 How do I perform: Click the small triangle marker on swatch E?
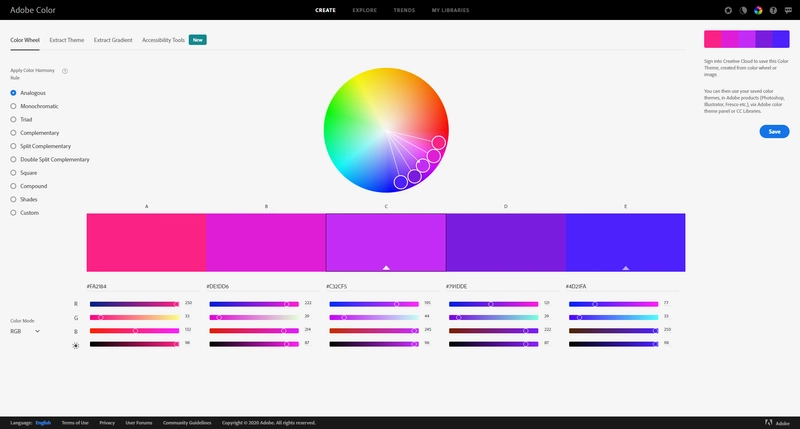click(626, 268)
